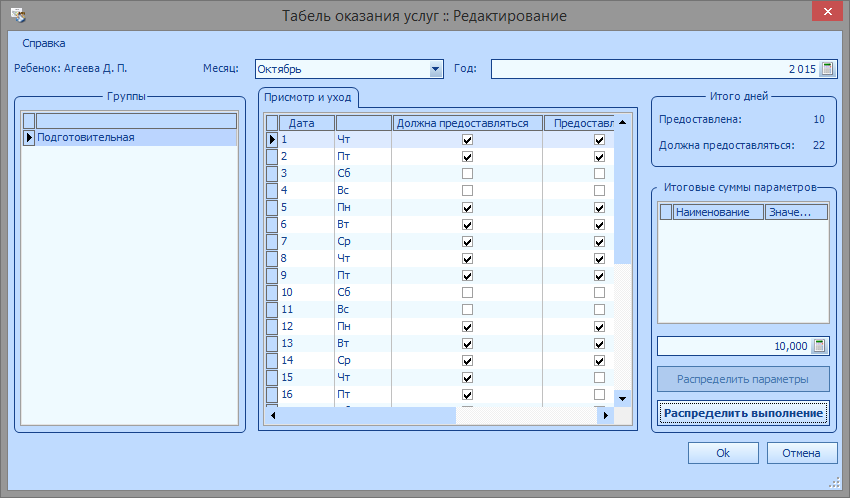Click date cell 11 in the table
850x498 pixels.
click(x=307, y=309)
